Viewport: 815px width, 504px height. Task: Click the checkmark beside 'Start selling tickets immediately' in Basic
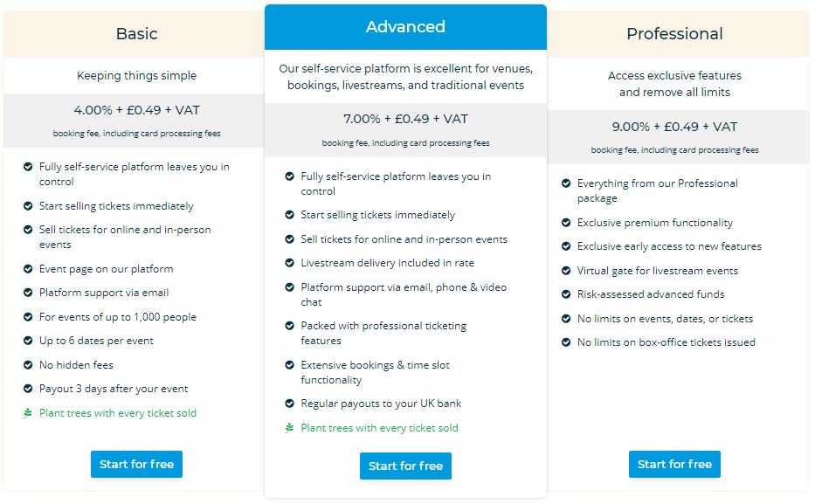point(27,206)
